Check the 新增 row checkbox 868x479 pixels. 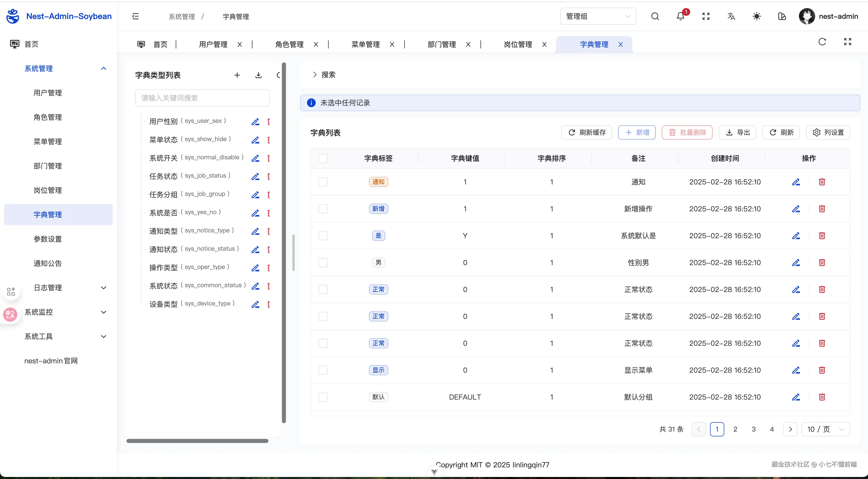click(323, 209)
